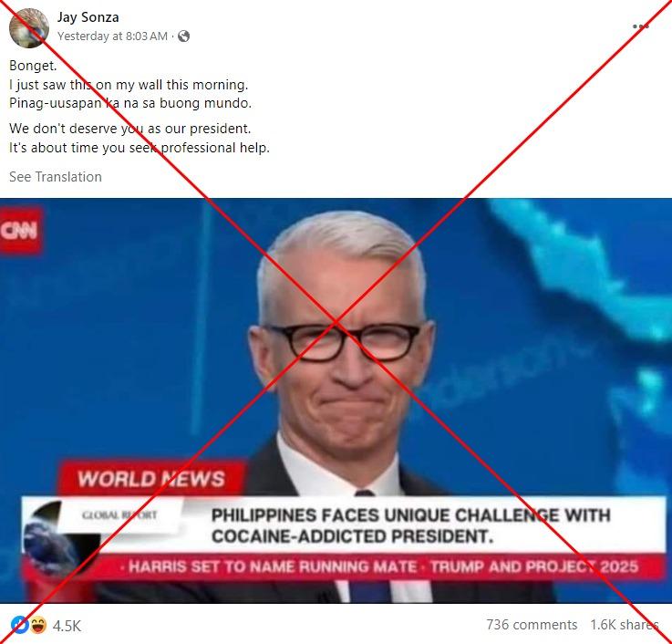Open the CNN screenshot image
The height and width of the screenshot is (644, 672).
[x=336, y=400]
